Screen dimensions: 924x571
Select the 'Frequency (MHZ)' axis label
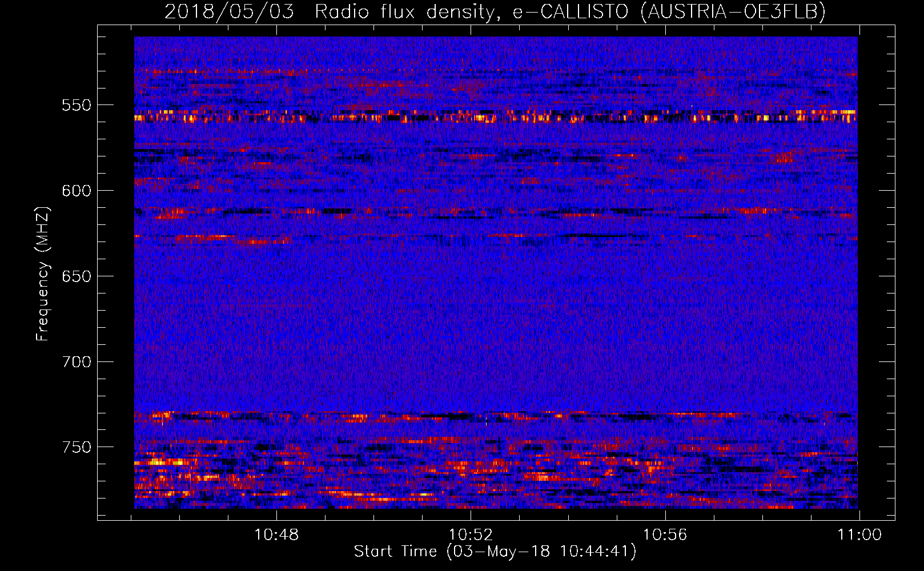pyautogui.click(x=43, y=274)
